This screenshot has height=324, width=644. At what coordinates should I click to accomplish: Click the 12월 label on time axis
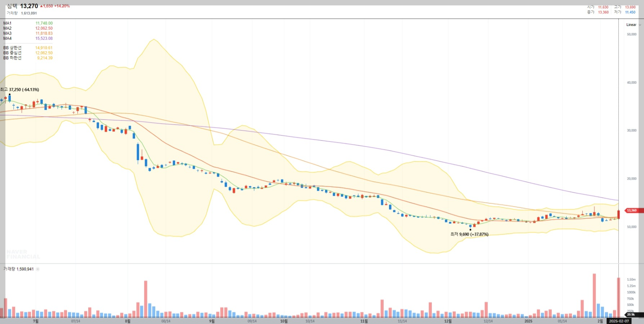pos(448,321)
